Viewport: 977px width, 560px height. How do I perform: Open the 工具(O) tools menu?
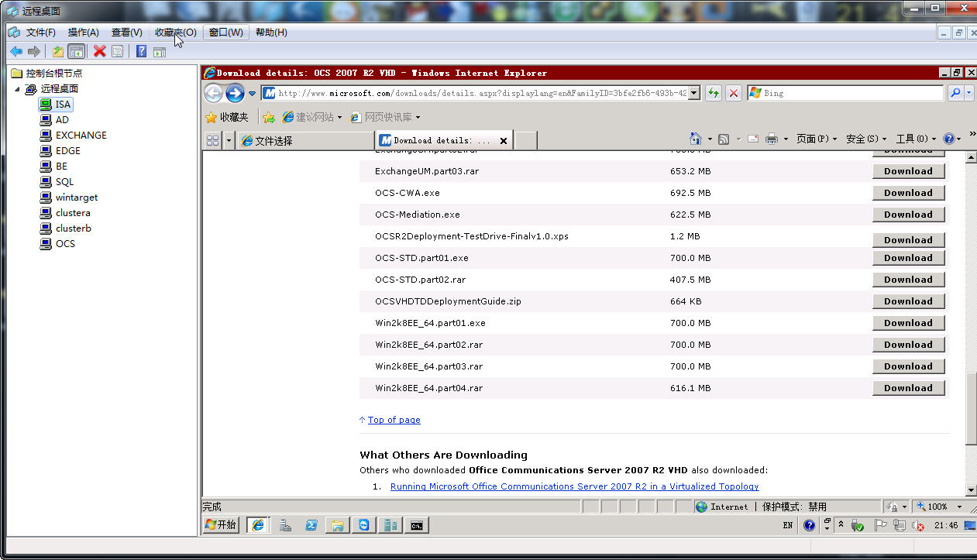point(916,139)
